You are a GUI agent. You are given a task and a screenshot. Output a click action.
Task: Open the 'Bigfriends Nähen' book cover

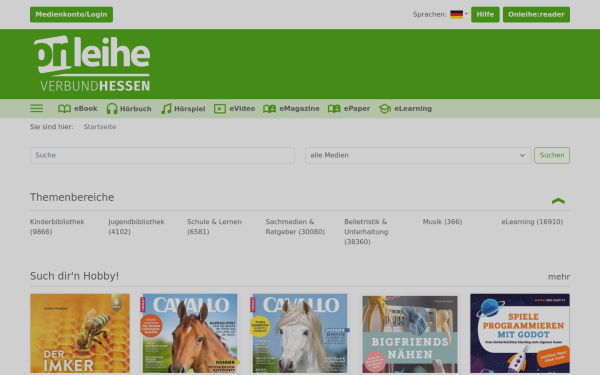click(x=410, y=334)
